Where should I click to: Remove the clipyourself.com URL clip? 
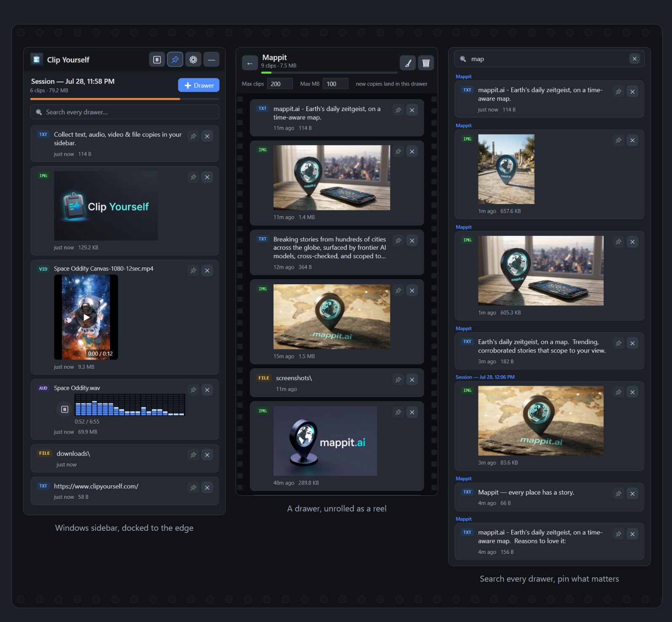(x=207, y=487)
